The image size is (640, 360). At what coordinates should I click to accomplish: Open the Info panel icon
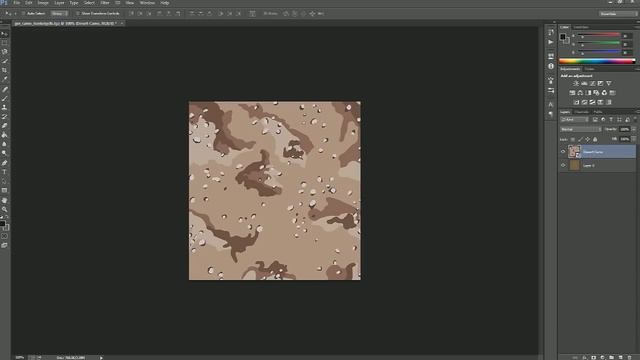pos(551,66)
